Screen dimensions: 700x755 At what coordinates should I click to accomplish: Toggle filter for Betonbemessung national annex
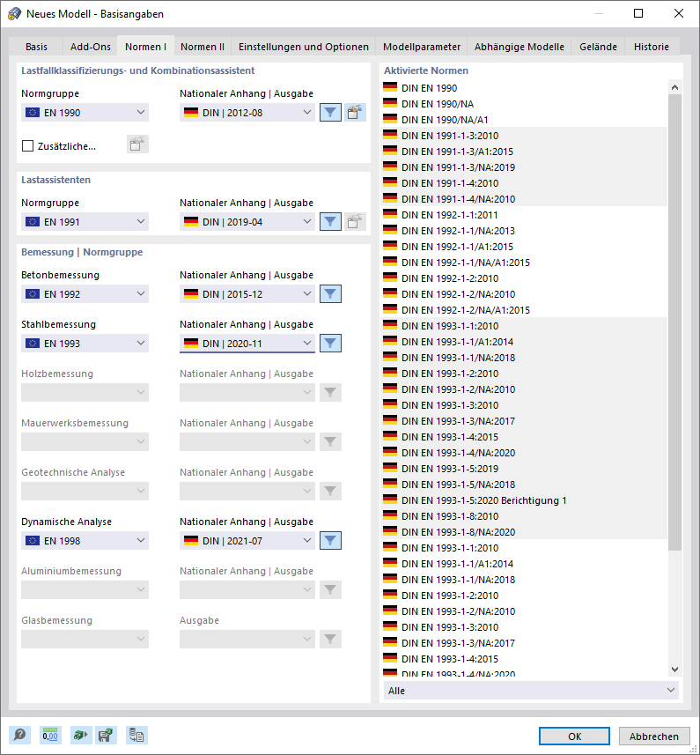coord(330,294)
